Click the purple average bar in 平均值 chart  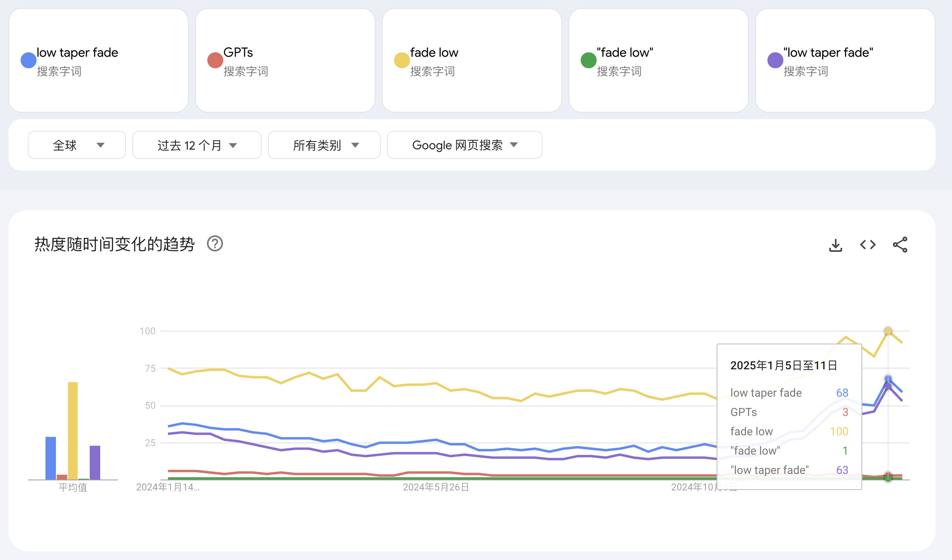click(95, 462)
